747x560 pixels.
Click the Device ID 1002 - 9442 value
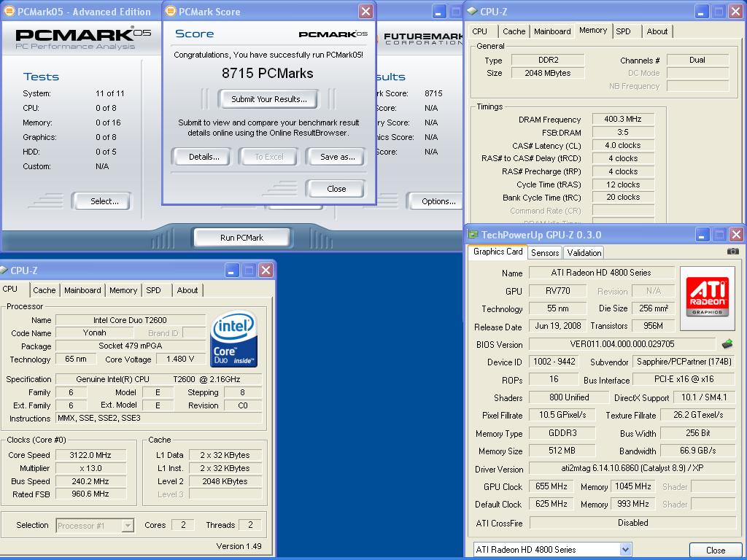point(554,362)
